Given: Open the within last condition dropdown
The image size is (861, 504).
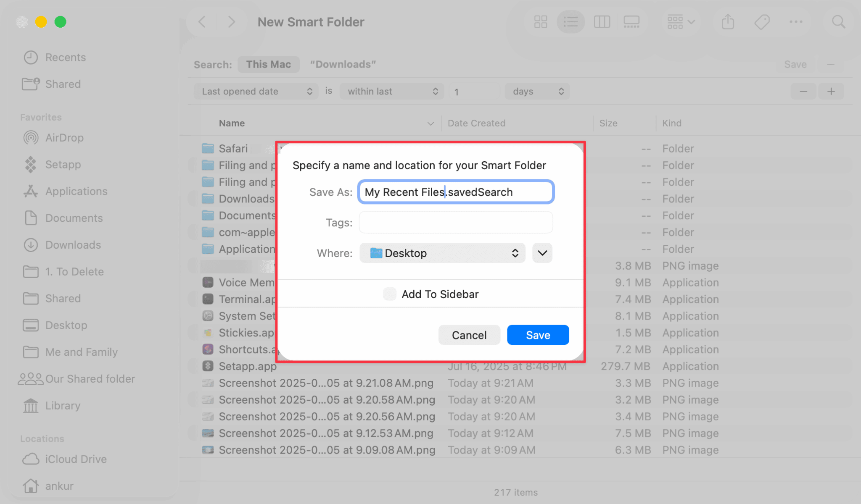Looking at the screenshot, I should pos(392,91).
